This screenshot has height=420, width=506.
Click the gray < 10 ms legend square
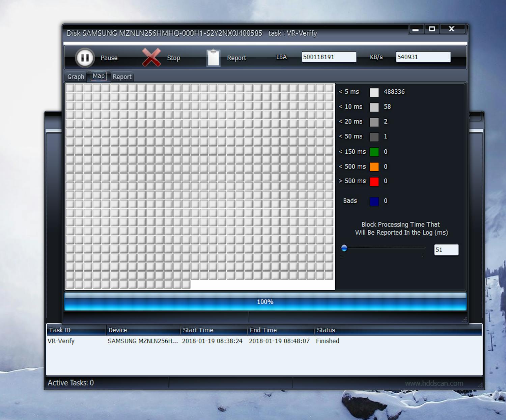click(x=374, y=107)
